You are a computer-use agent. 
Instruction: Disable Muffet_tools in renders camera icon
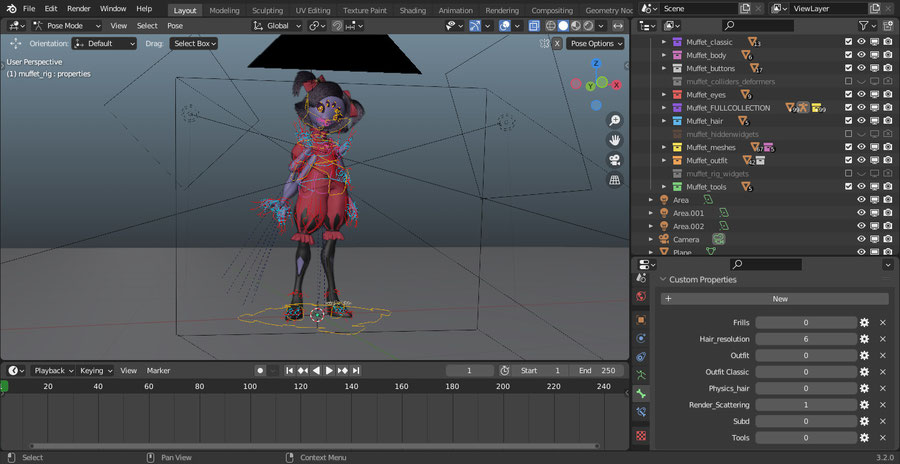[888, 187]
